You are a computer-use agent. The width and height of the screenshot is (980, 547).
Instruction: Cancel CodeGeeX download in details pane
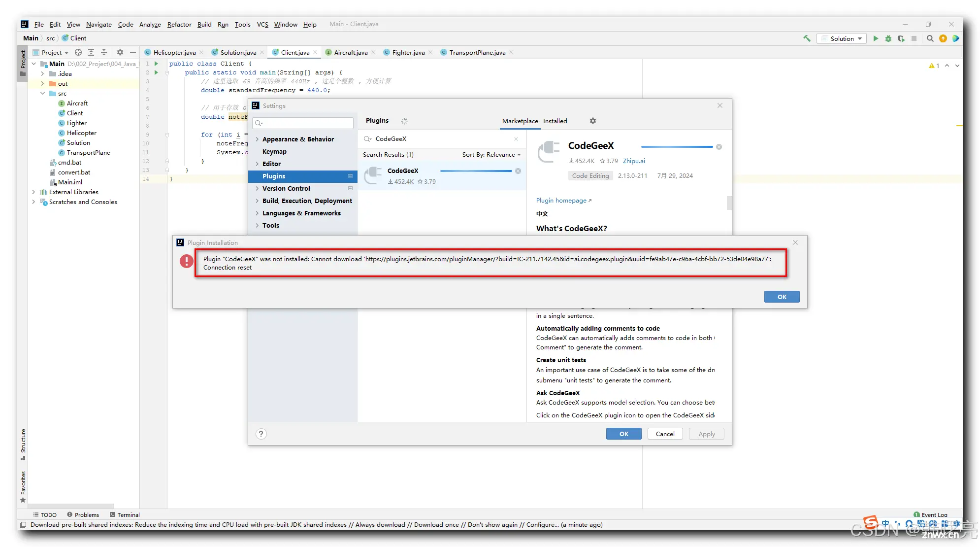(x=719, y=147)
